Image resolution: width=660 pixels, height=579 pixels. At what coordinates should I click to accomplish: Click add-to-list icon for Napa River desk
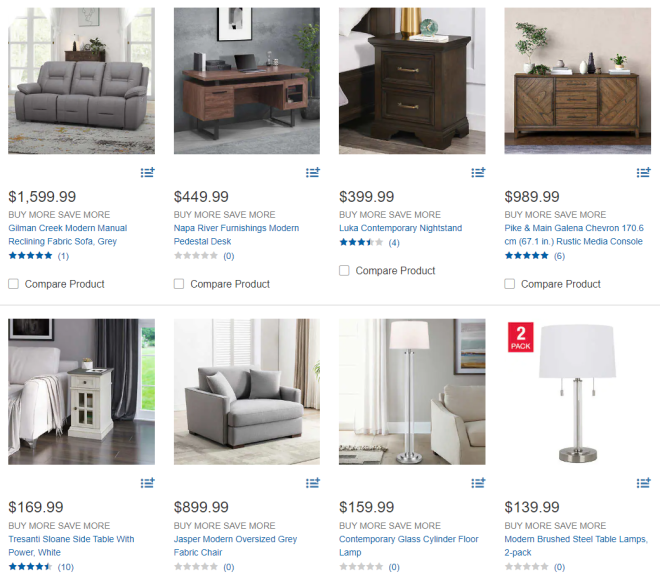pyautogui.click(x=313, y=172)
